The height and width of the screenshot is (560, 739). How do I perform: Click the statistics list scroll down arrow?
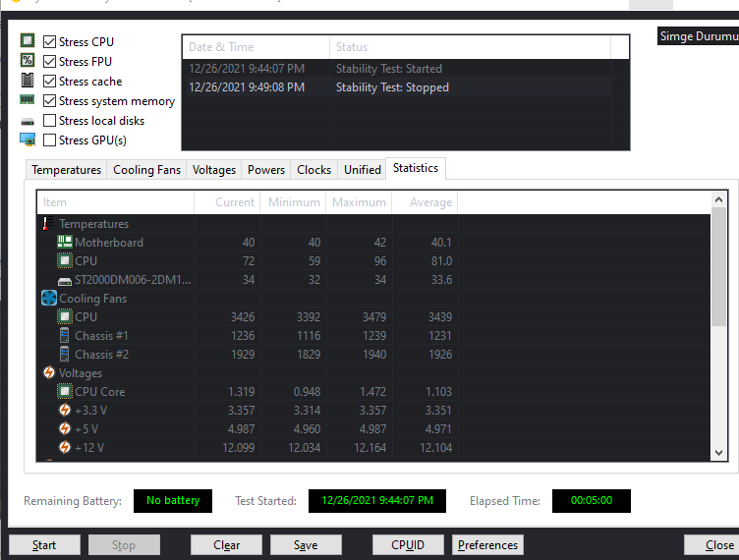(718, 453)
